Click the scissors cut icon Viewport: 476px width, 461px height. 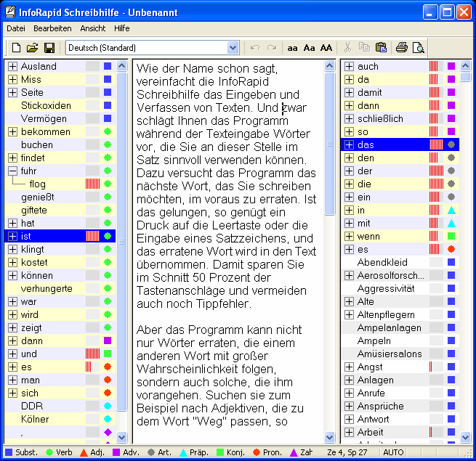point(347,48)
